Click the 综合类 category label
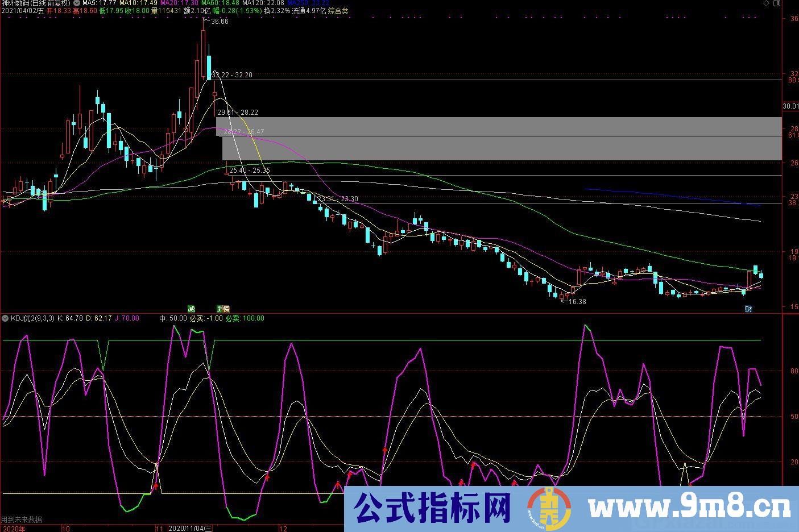This screenshot has width=799, height=532. (338, 11)
